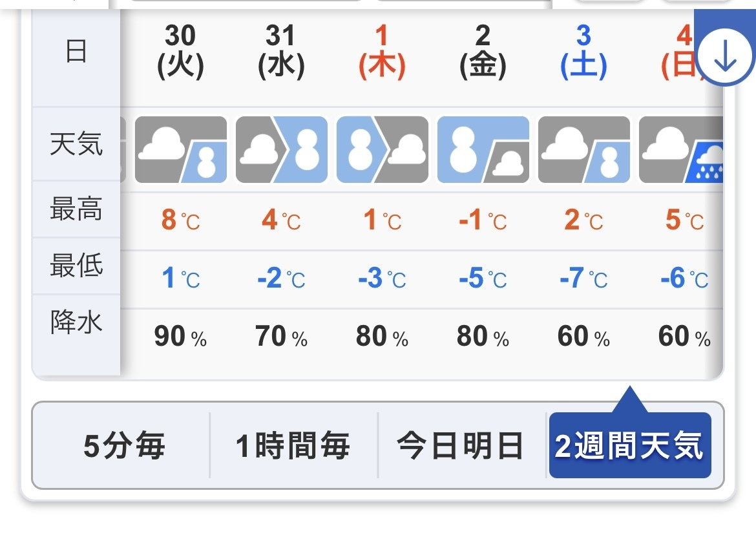756x559 pixels.
Task: Select the 2週間天気 tab
Action: click(629, 447)
